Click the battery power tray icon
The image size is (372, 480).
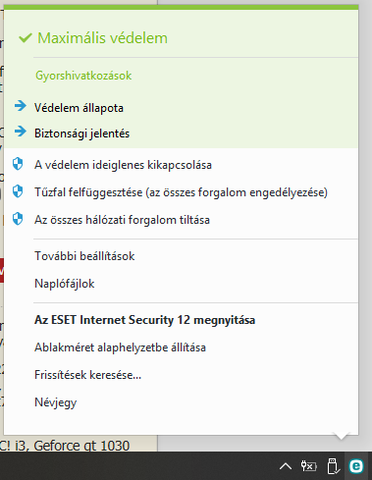309,466
